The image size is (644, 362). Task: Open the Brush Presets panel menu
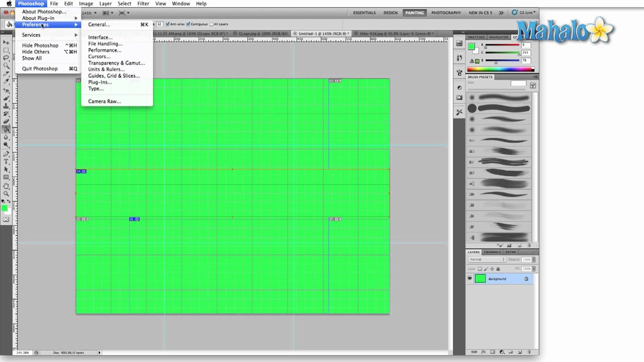click(535, 77)
